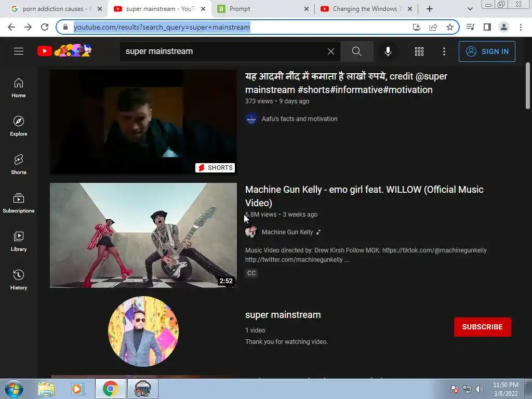Open Explore in sidebar
Image resolution: width=532 pixels, height=399 pixels.
click(x=19, y=126)
